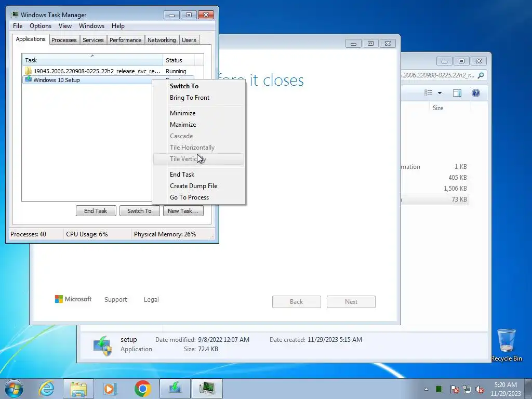
Task: Click New Task... button
Action: pyautogui.click(x=183, y=211)
